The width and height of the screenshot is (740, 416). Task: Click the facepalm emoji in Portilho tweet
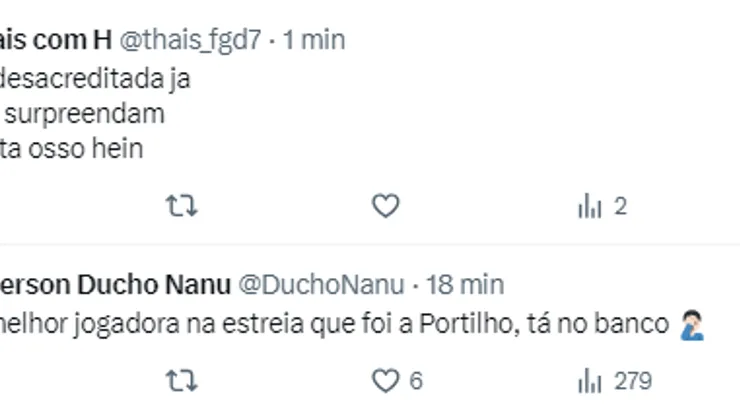click(692, 325)
